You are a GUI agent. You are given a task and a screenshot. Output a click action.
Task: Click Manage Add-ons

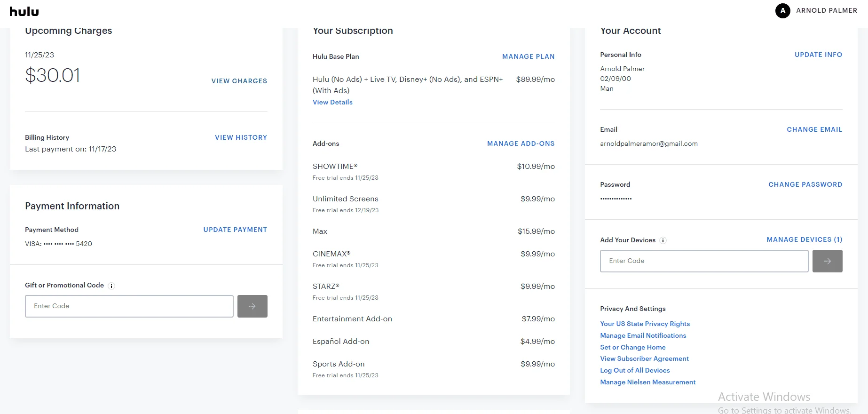pyautogui.click(x=521, y=143)
